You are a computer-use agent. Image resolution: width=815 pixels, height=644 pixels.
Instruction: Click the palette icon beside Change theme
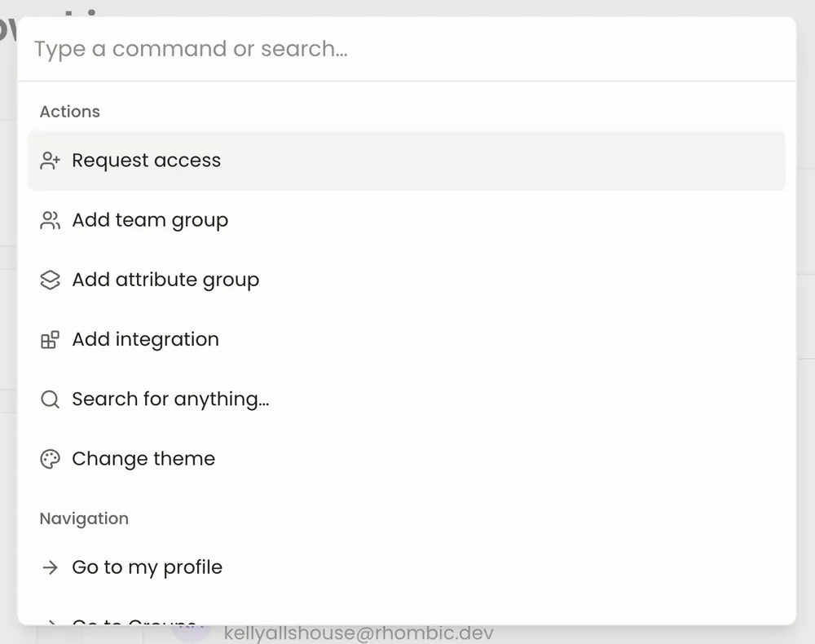pyautogui.click(x=51, y=459)
